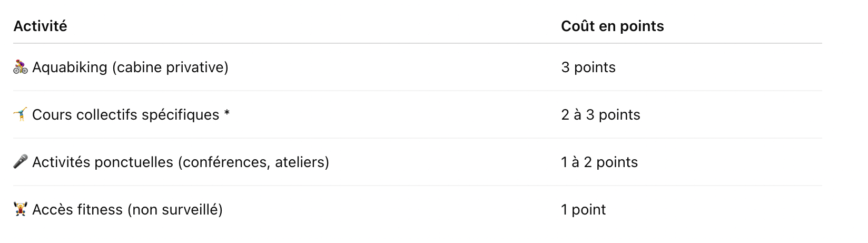Click the Activités ponctuelles label

click(103, 162)
